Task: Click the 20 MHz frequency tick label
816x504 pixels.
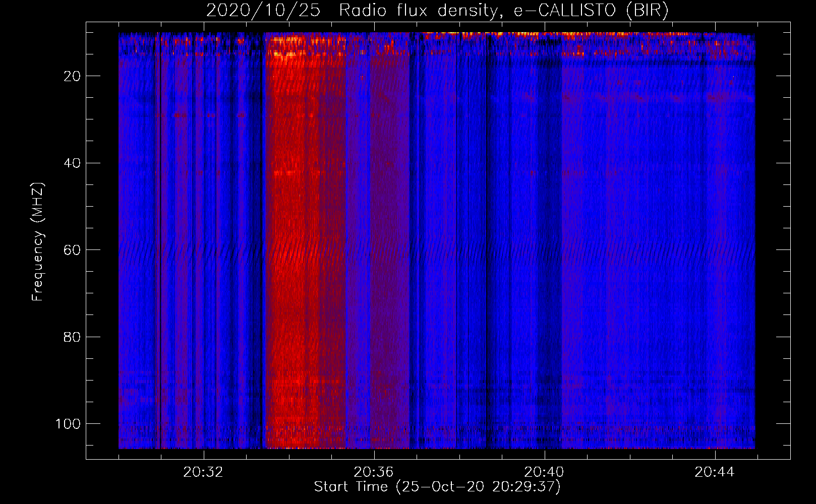Action: 72,76
